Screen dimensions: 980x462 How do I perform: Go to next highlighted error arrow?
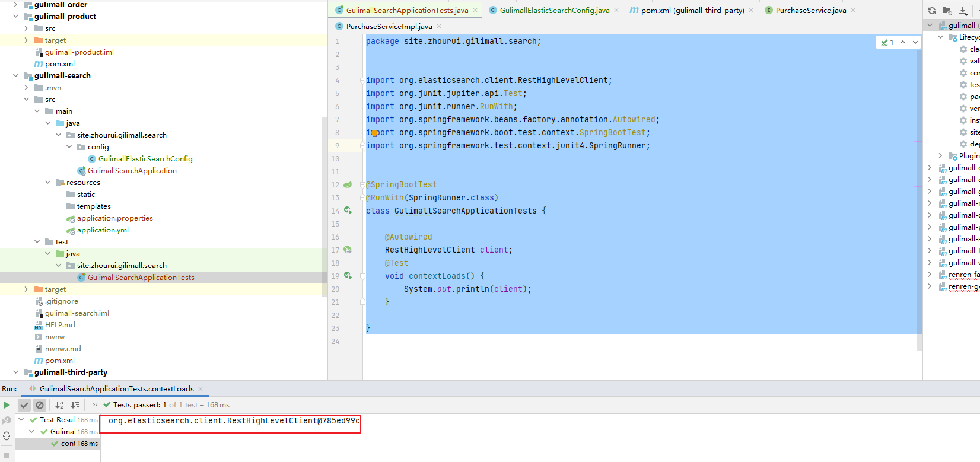[x=915, y=42]
